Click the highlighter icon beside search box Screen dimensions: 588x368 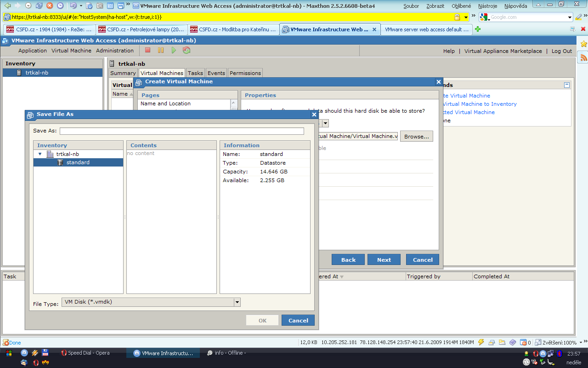(x=578, y=17)
